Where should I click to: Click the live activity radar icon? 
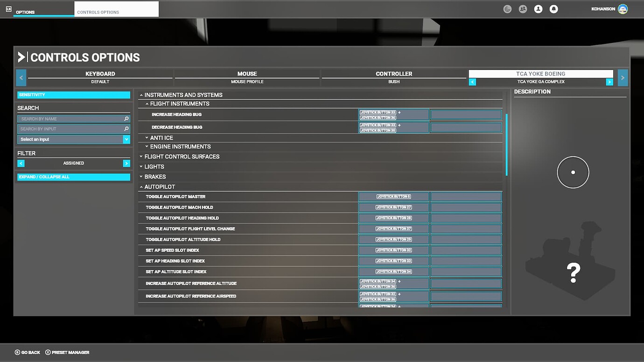[507, 9]
